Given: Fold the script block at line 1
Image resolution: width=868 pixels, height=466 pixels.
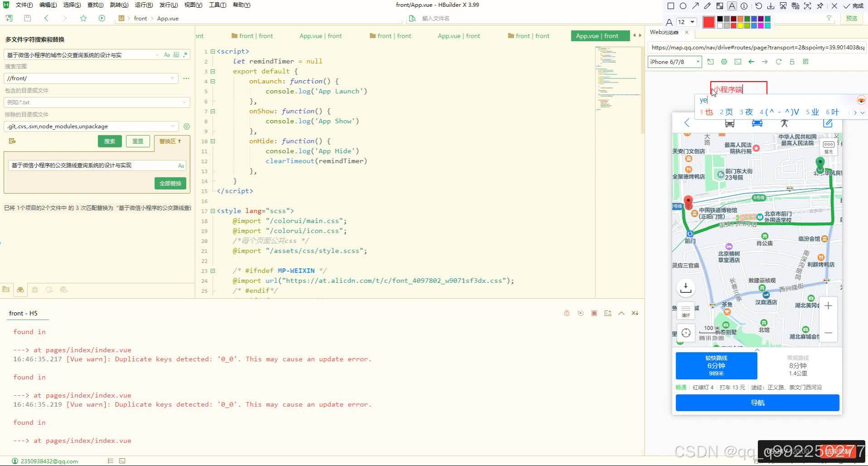Looking at the screenshot, I should click(x=212, y=51).
